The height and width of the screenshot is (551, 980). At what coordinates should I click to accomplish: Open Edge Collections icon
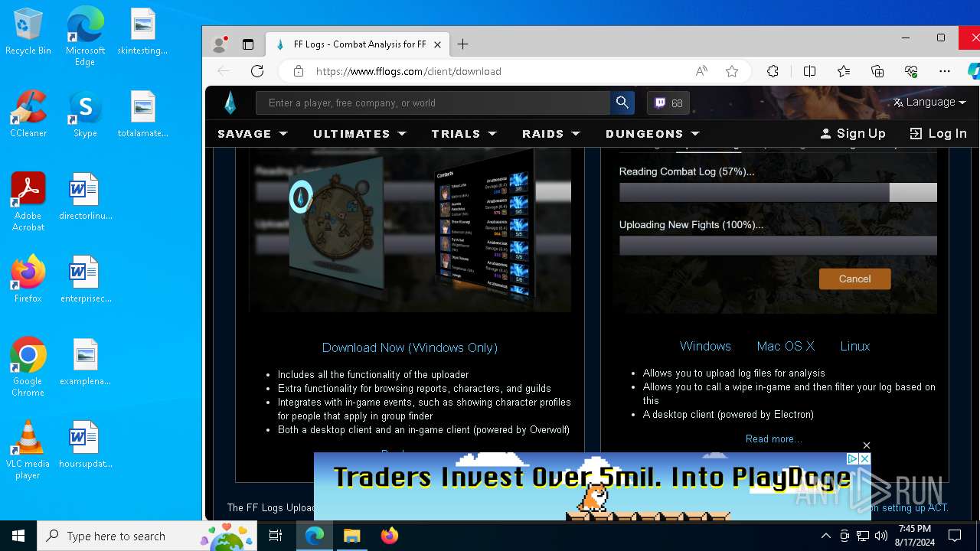(877, 71)
